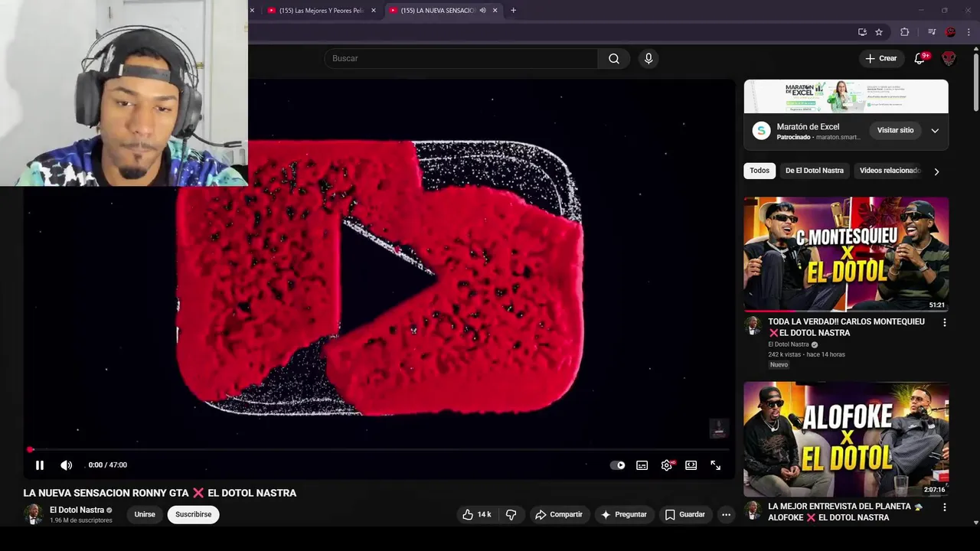
Task: Mute the video volume
Action: click(x=67, y=465)
